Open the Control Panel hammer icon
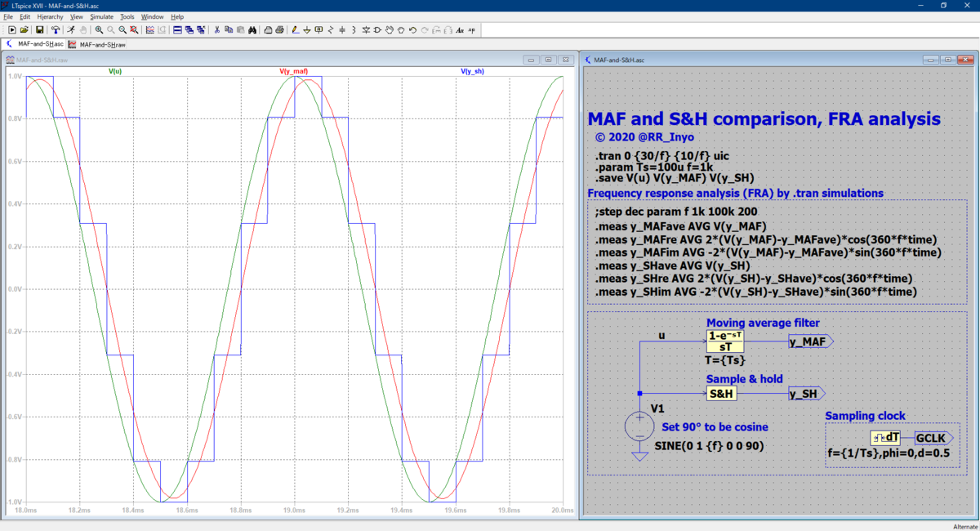Image resolution: width=980 pixels, height=531 pixels. click(x=55, y=29)
